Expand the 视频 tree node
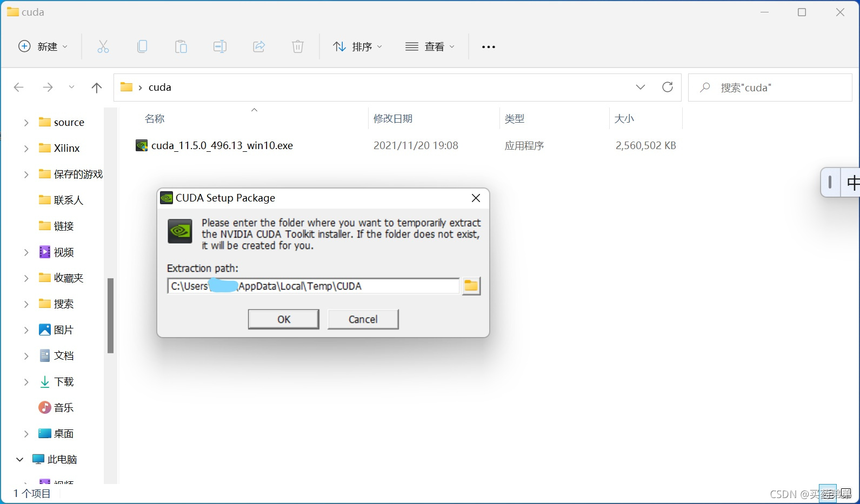Viewport: 860px width, 504px height. [x=26, y=252]
